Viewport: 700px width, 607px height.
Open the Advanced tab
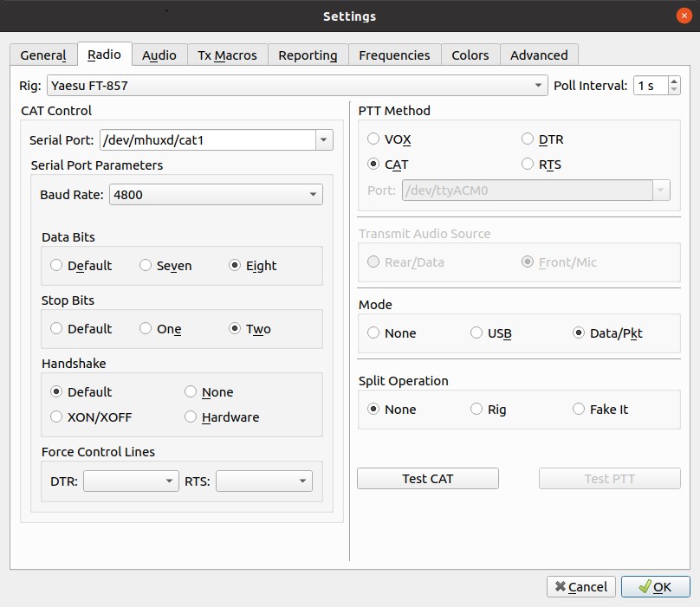(x=539, y=55)
